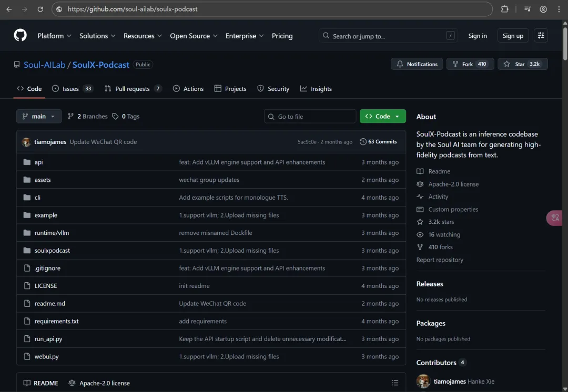Open the assets folder icon
Screen dimensions: 568x392
coord(27,180)
